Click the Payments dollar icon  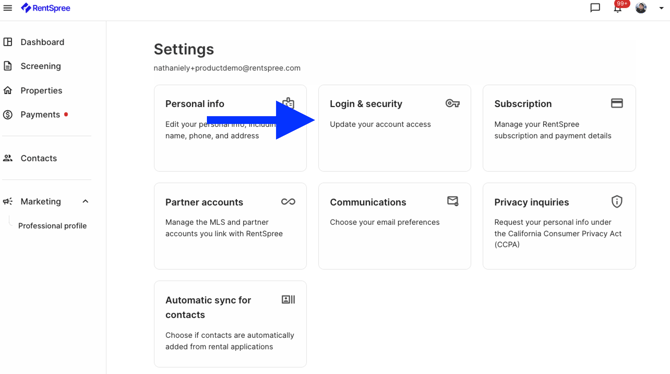[8, 115]
